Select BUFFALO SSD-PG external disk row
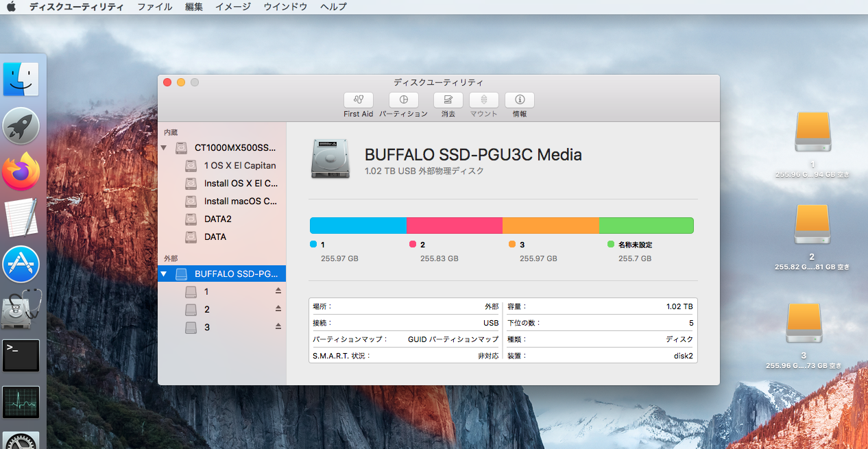The height and width of the screenshot is (449, 868). click(222, 274)
